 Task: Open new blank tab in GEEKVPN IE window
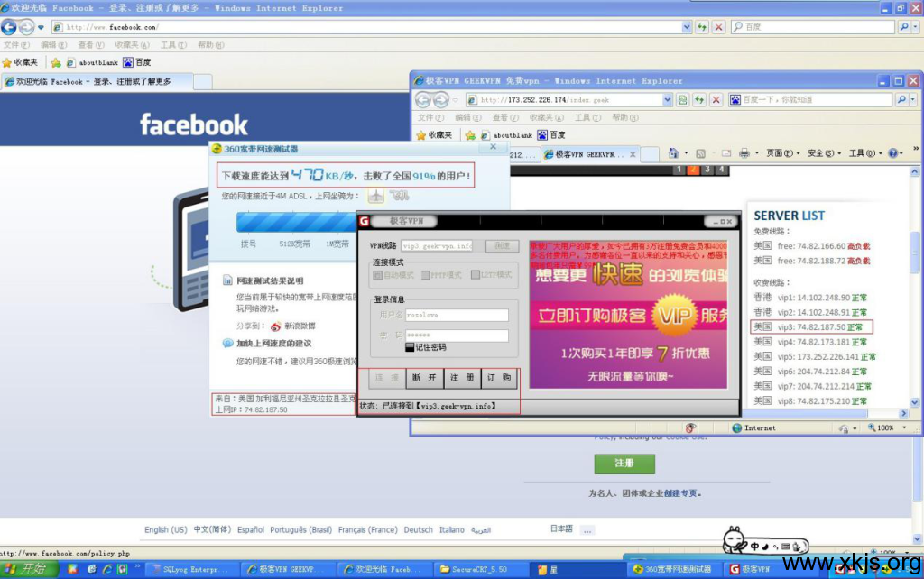[x=650, y=154]
